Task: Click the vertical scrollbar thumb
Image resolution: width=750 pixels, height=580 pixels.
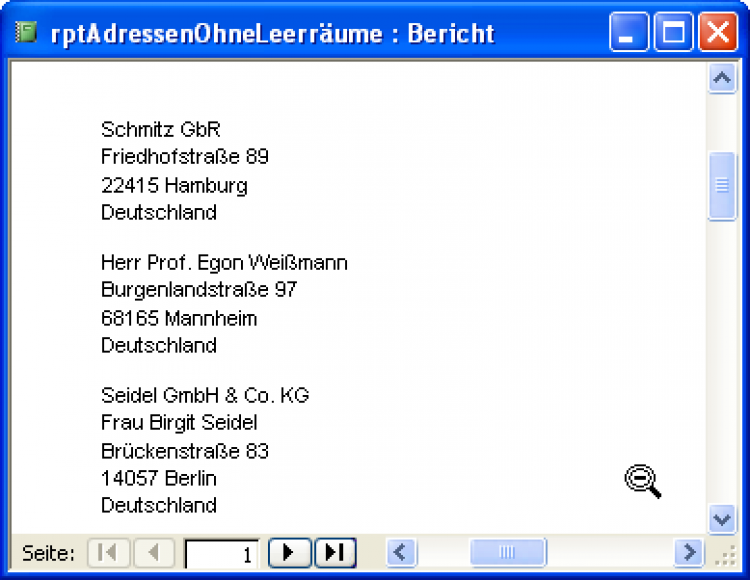Action: (722, 185)
